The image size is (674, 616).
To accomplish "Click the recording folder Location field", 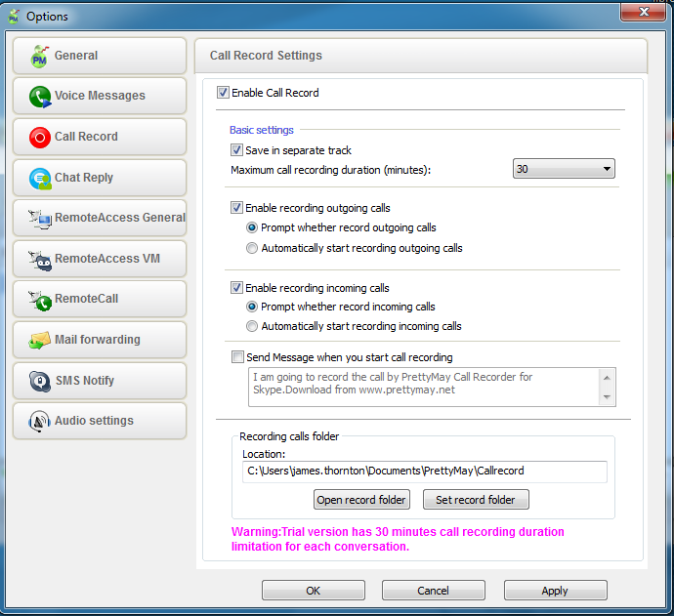I will click(x=425, y=472).
